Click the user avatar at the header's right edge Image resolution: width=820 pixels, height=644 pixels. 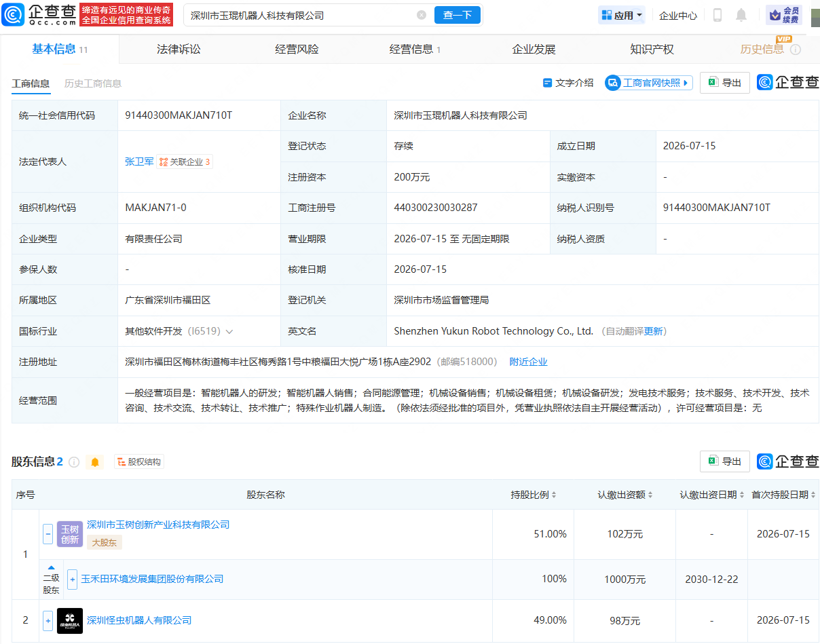click(x=815, y=15)
